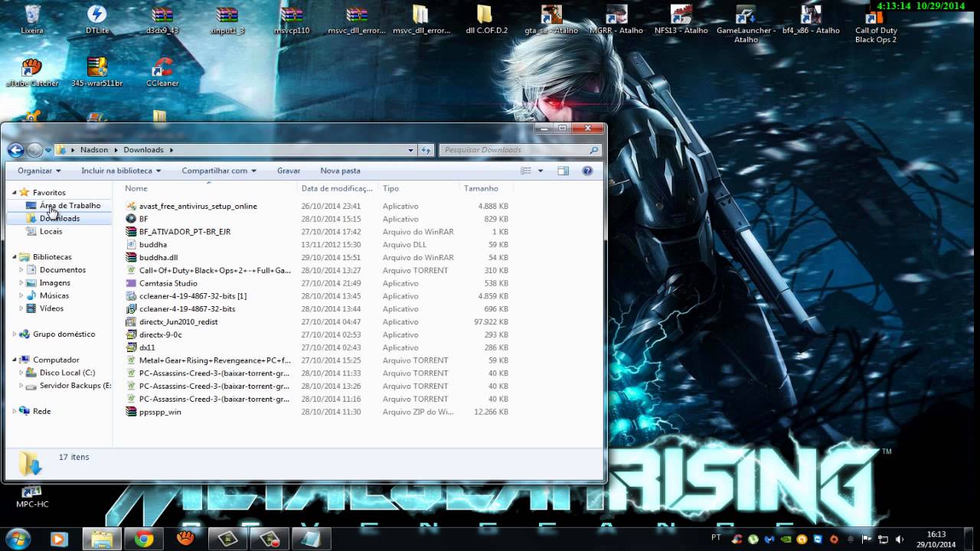Click the Downloads breadcrumb segment
The height and width of the screenshot is (551, 980).
[x=143, y=150]
